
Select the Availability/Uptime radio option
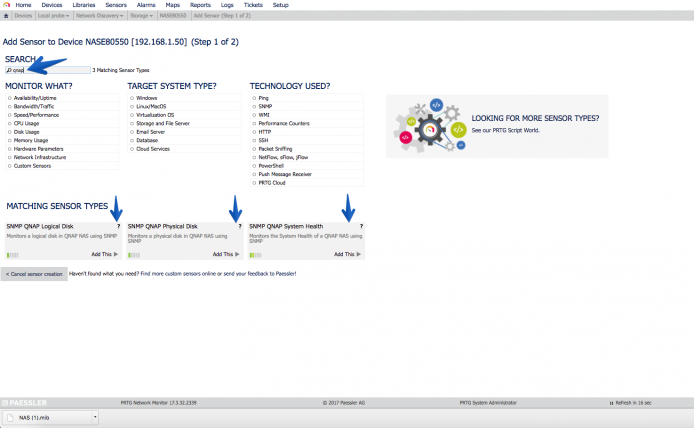pyautogui.click(x=9, y=98)
